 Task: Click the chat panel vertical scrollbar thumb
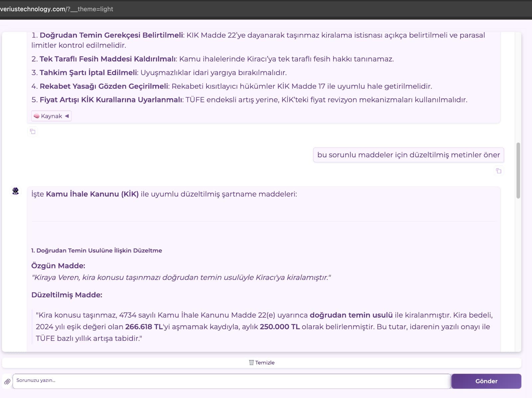pos(518,170)
